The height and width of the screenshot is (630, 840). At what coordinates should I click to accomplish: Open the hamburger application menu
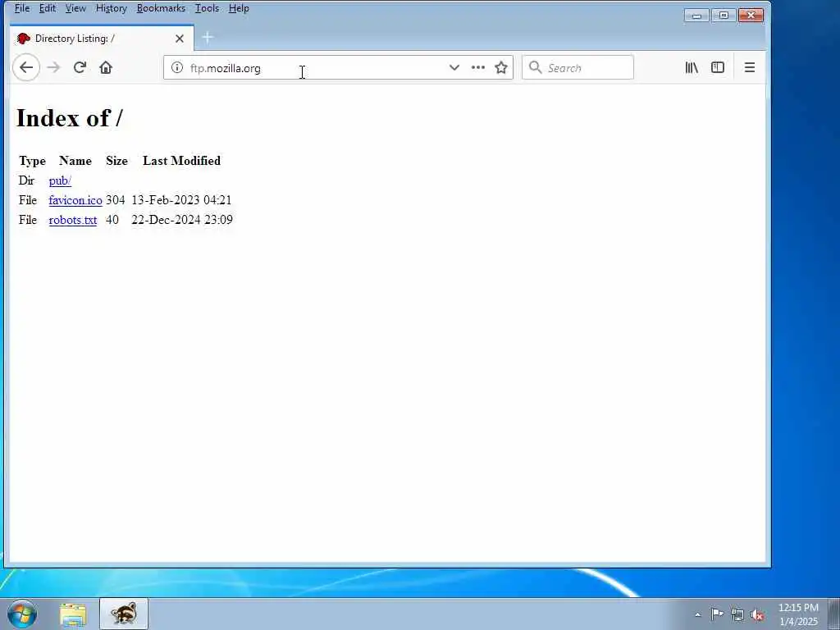pos(750,67)
